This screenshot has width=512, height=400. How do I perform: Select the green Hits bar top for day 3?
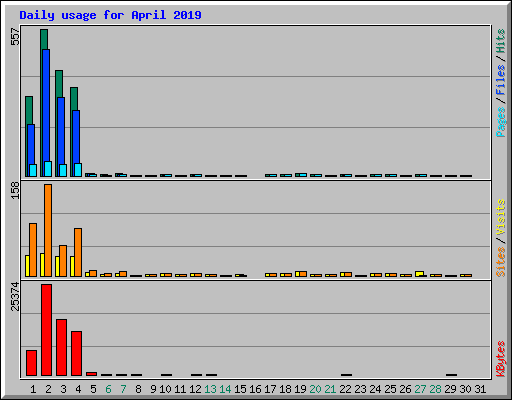click(x=59, y=84)
